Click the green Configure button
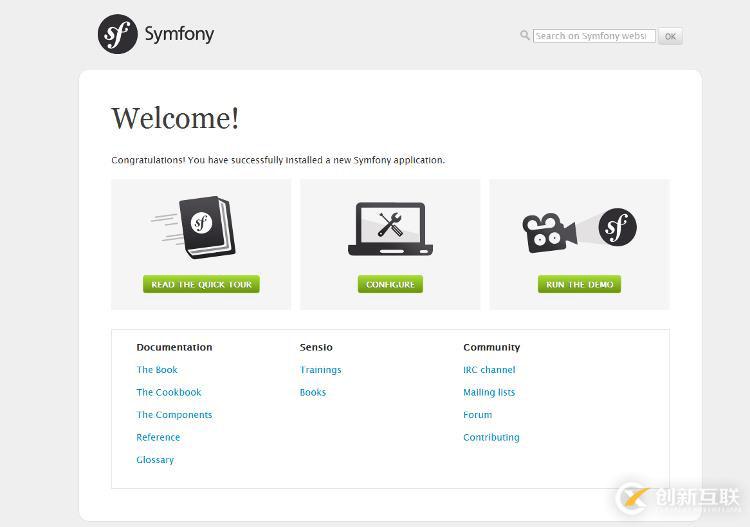The image size is (750, 527). pos(390,285)
